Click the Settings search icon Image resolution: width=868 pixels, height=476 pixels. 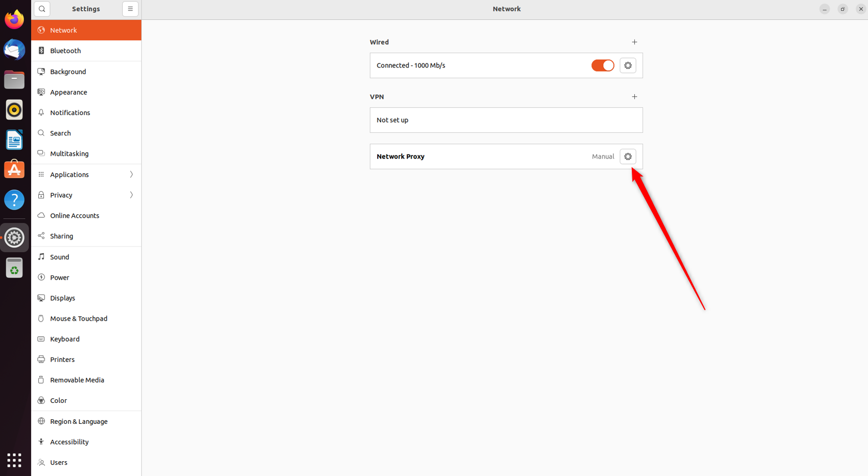[42, 9]
